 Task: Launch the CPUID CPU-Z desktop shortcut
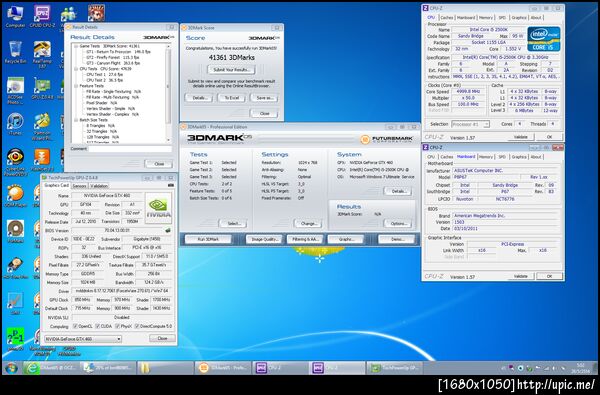click(x=42, y=16)
